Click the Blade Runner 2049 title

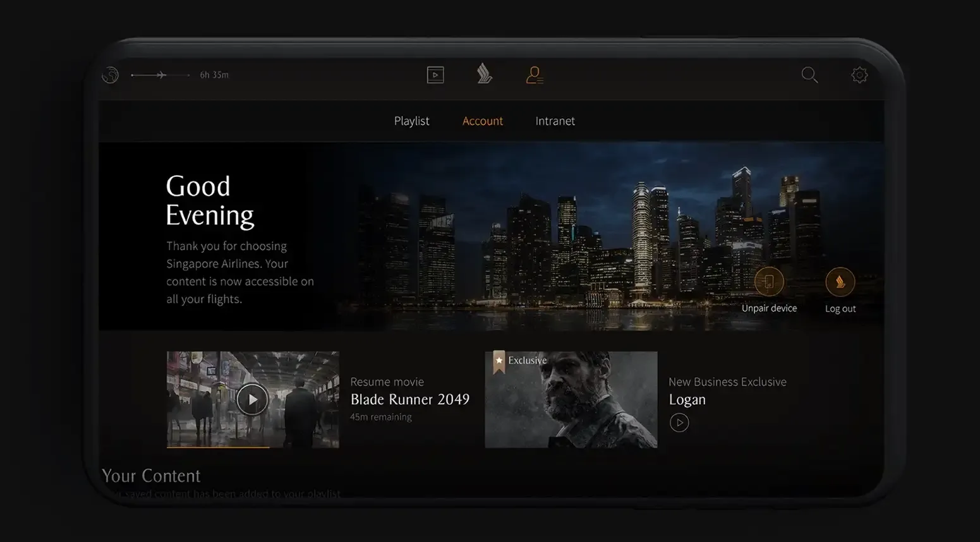pos(409,399)
